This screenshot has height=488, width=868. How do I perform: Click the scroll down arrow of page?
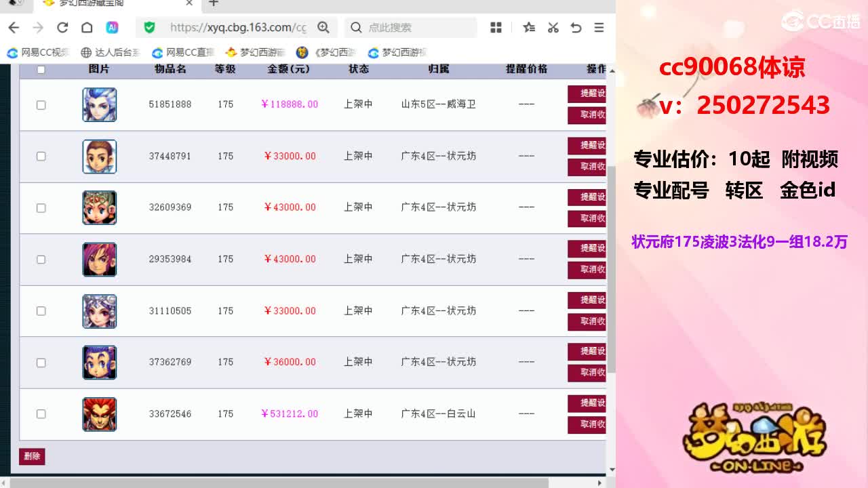(x=612, y=469)
